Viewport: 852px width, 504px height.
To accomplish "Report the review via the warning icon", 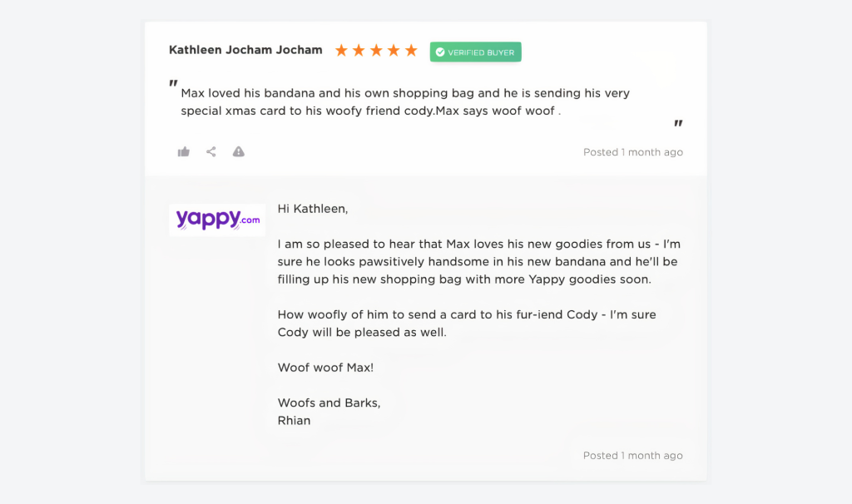I will coord(238,151).
